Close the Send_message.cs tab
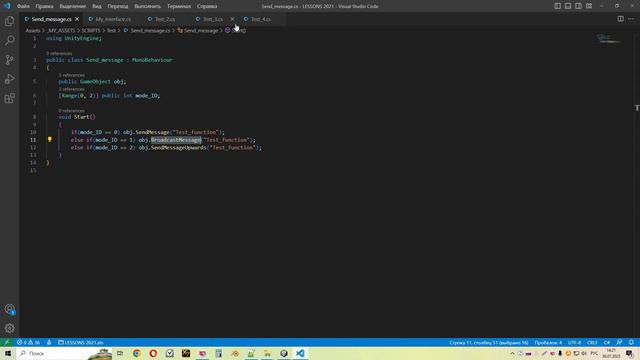Viewport: 640px width, 360px height. click(77, 19)
